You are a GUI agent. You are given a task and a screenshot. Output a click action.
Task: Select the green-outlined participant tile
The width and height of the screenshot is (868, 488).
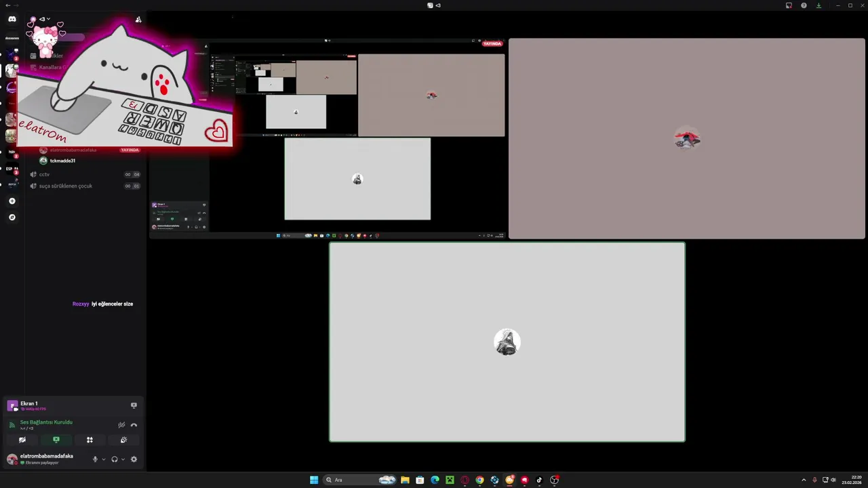[x=507, y=342]
